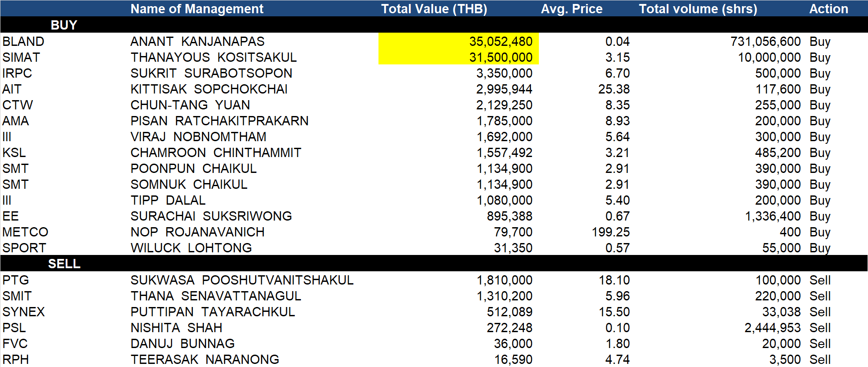Select the name SOMNUK CHAIKUL

tap(189, 184)
